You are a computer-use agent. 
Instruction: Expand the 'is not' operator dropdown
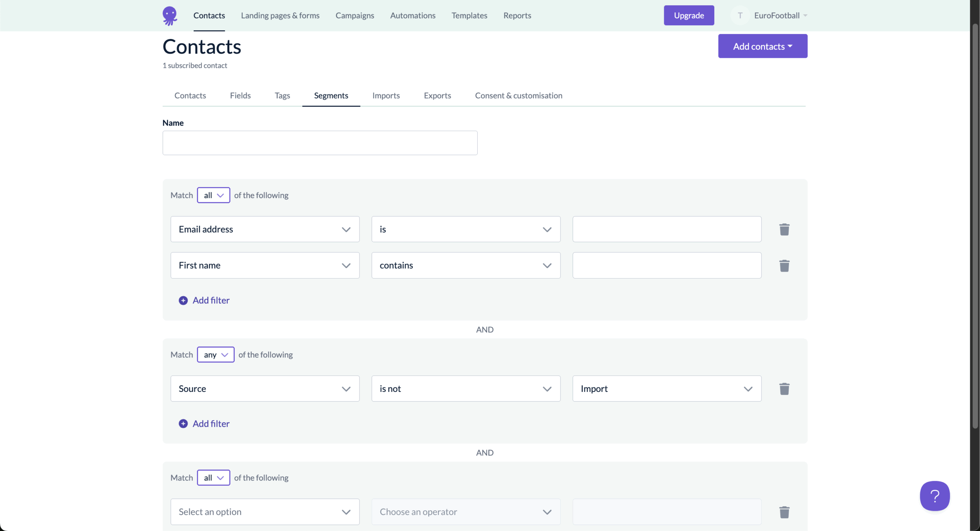466,388
